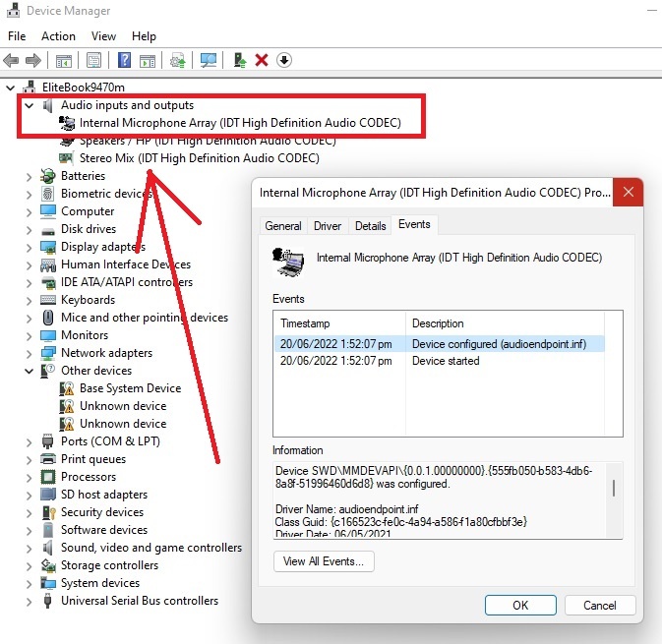Select Stereo Mix tree item label
Viewport: 662px width, 644px height.
coord(200,158)
